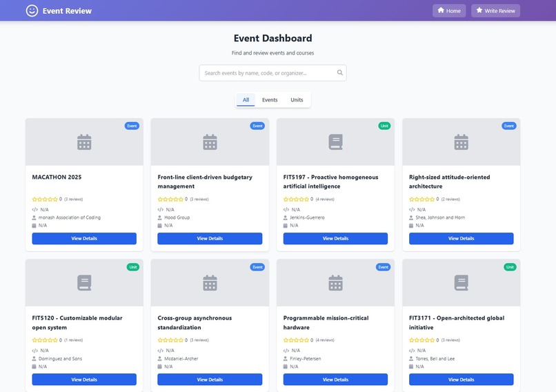View details for Cross-group asynchronous standardization
Viewport: 556px width, 392px height.
click(x=210, y=380)
